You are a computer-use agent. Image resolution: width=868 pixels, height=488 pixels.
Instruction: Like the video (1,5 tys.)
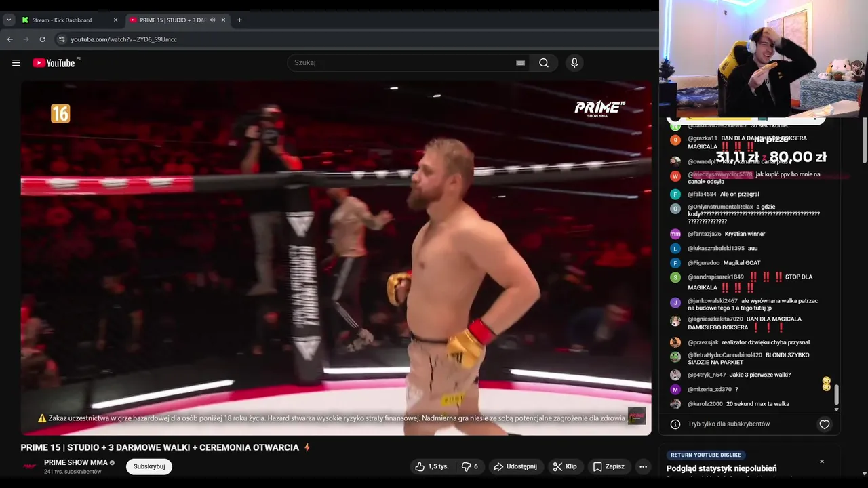point(432,466)
